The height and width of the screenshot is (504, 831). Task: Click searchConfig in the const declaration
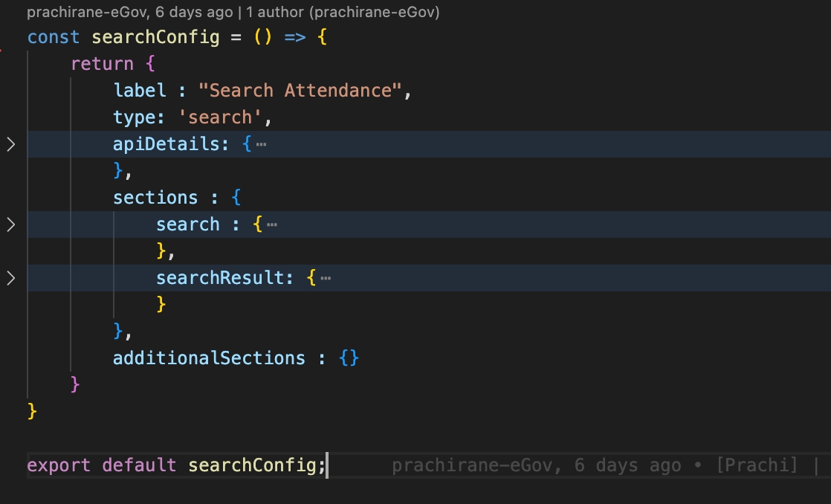point(155,37)
